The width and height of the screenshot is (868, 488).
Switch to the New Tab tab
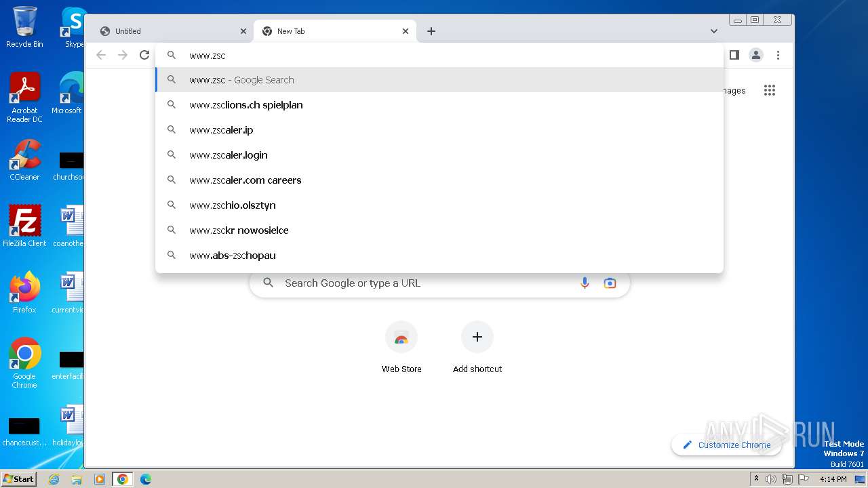(x=335, y=31)
